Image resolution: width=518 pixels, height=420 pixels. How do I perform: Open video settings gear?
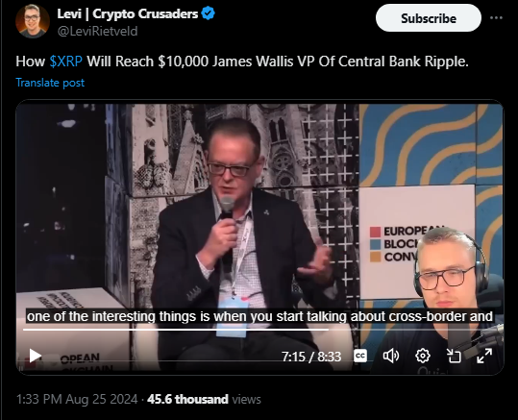pyautogui.click(x=423, y=356)
